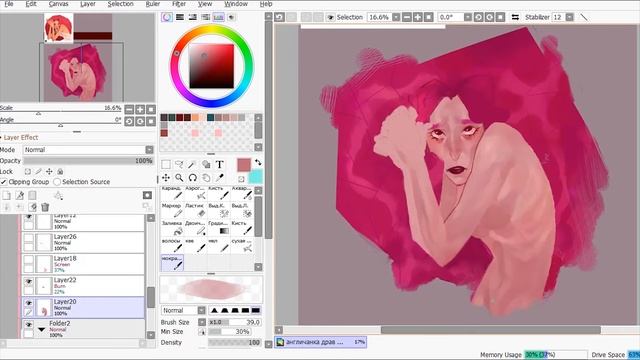The width and height of the screenshot is (640, 360).
Task: Open the Selection menu
Action: coord(120,4)
